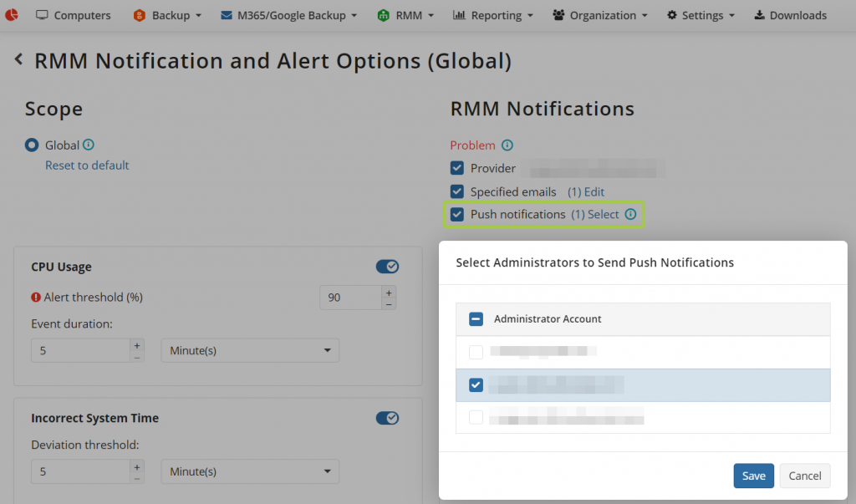
Task: Open the Minute(s) dropdown under Deviation threshold
Action: click(249, 471)
